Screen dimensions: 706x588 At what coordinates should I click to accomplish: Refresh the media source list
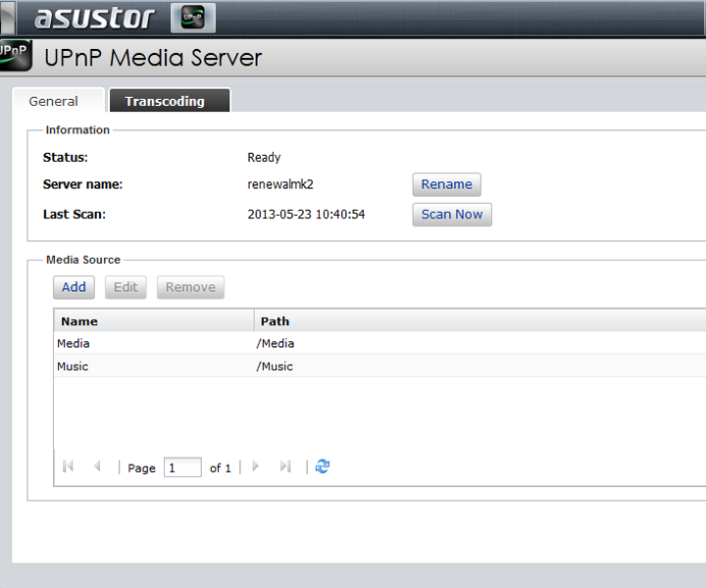[323, 466]
